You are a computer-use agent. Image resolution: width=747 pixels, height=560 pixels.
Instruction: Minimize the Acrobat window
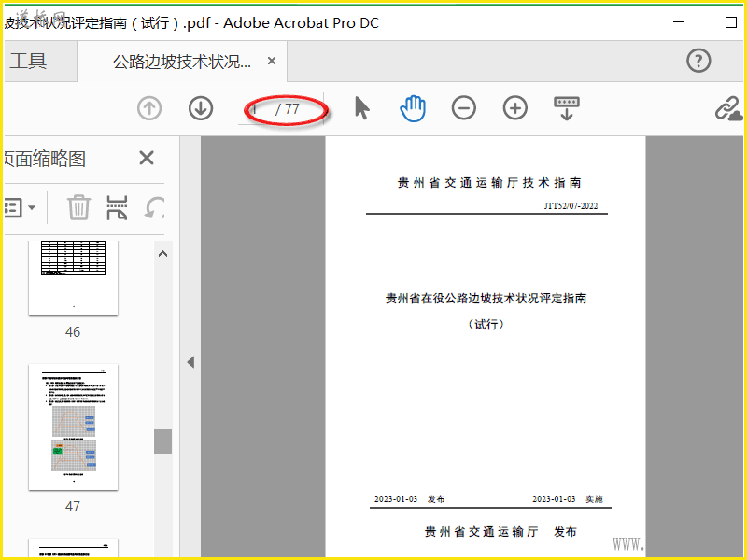click(x=679, y=22)
